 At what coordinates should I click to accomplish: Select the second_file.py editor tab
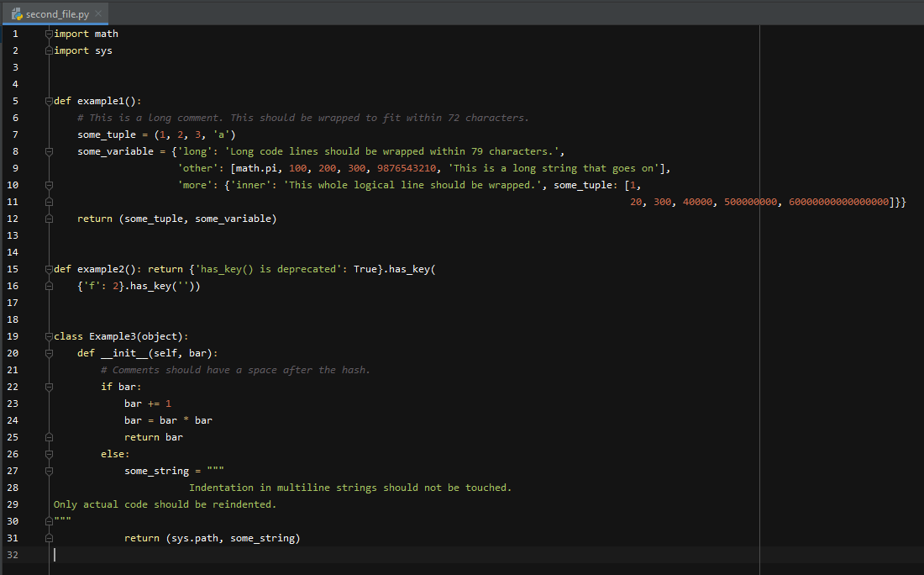[56, 13]
